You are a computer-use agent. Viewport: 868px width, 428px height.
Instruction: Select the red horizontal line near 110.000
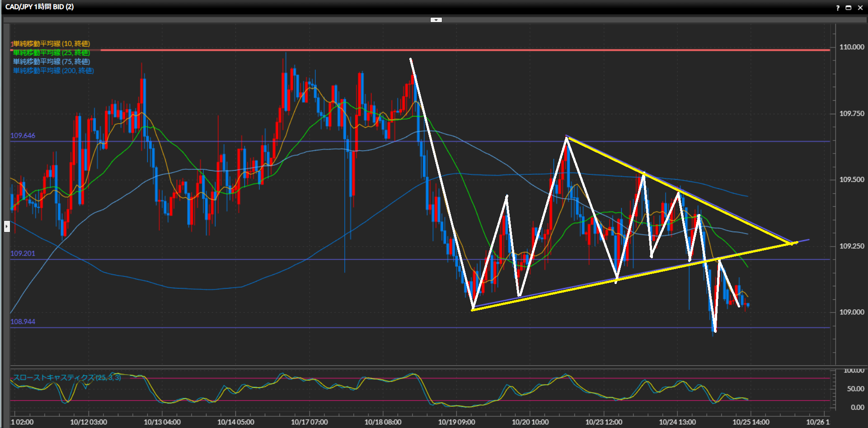[452, 50]
